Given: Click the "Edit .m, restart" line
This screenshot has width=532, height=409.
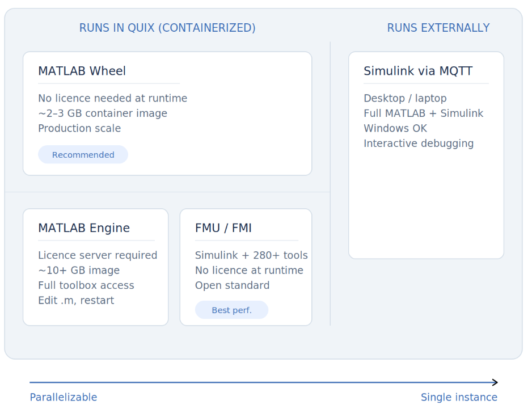Looking at the screenshot, I should [76, 301].
